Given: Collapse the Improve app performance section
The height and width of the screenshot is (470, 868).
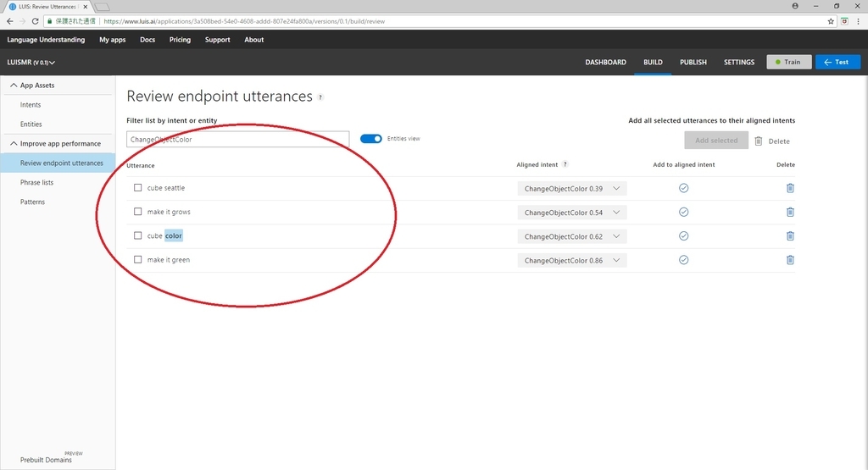Looking at the screenshot, I should click(14, 143).
